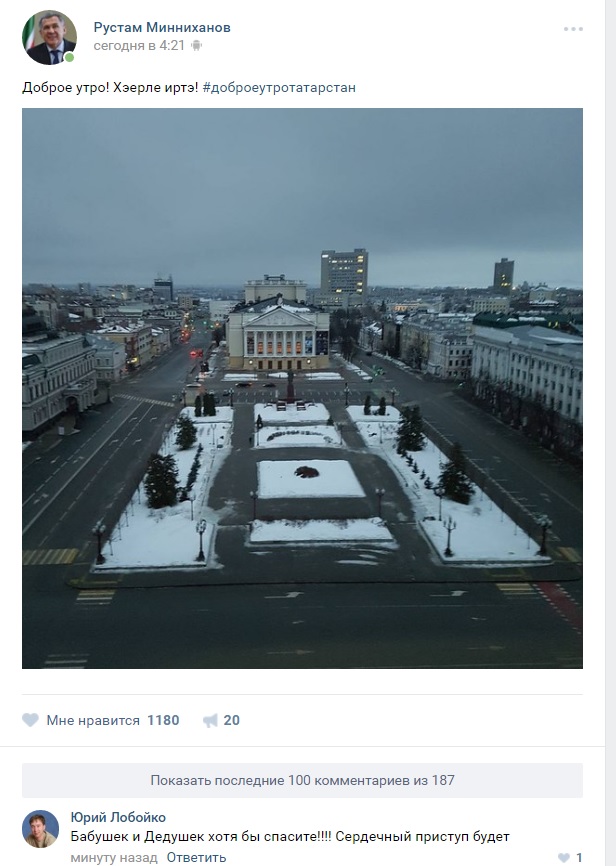The width and height of the screenshot is (616, 866).
Task: Click the Android device icon beside the timestamp
Action: click(196, 46)
